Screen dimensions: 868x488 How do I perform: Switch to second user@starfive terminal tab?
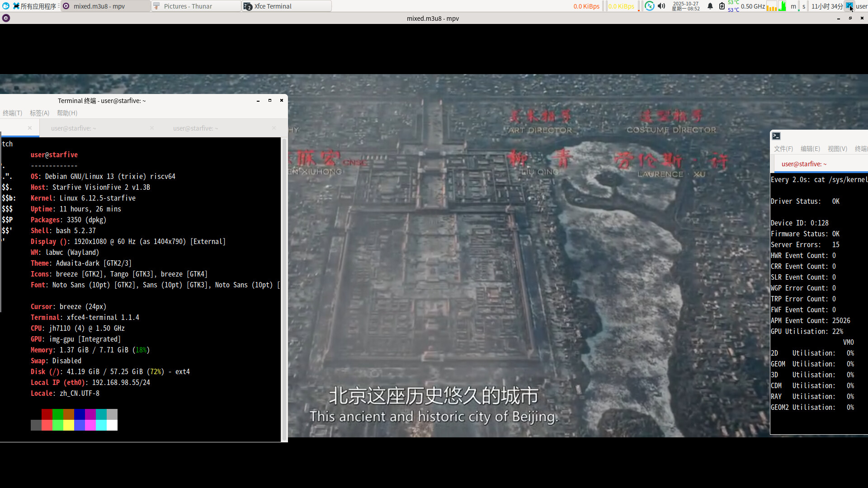pos(74,128)
